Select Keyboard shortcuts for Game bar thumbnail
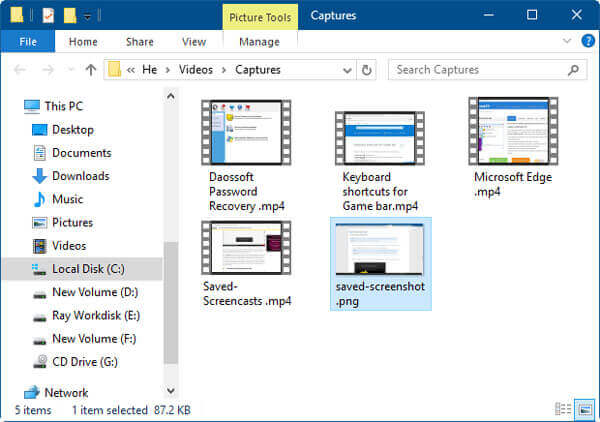Image resolution: width=600 pixels, height=422 pixels. coord(380,138)
